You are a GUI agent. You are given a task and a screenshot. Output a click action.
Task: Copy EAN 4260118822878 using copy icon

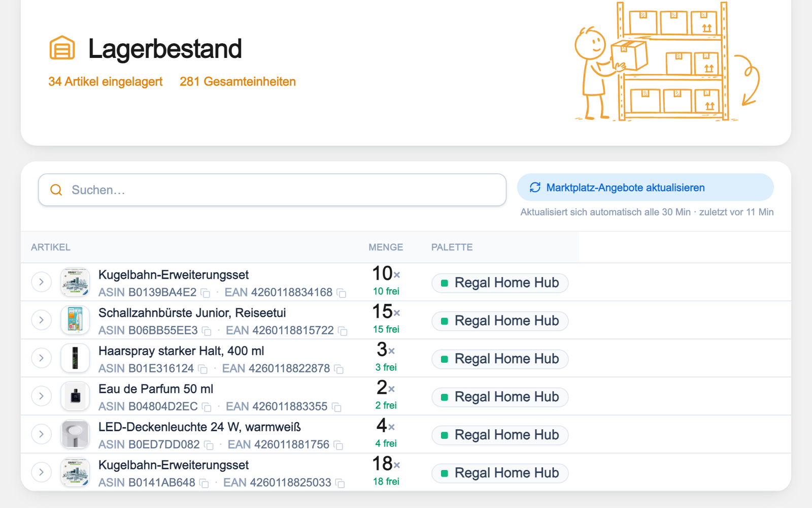[x=339, y=369]
